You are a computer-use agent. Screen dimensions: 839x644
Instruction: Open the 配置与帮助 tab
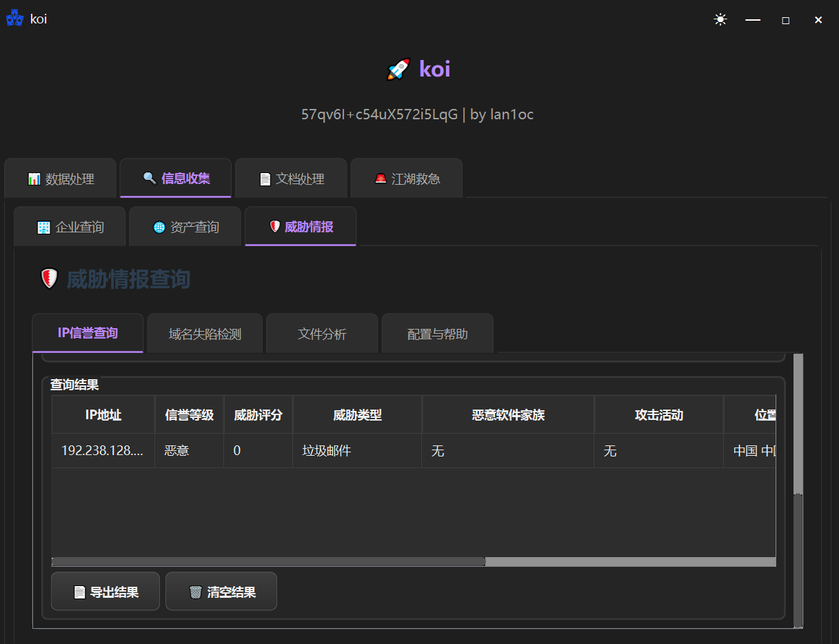point(437,334)
